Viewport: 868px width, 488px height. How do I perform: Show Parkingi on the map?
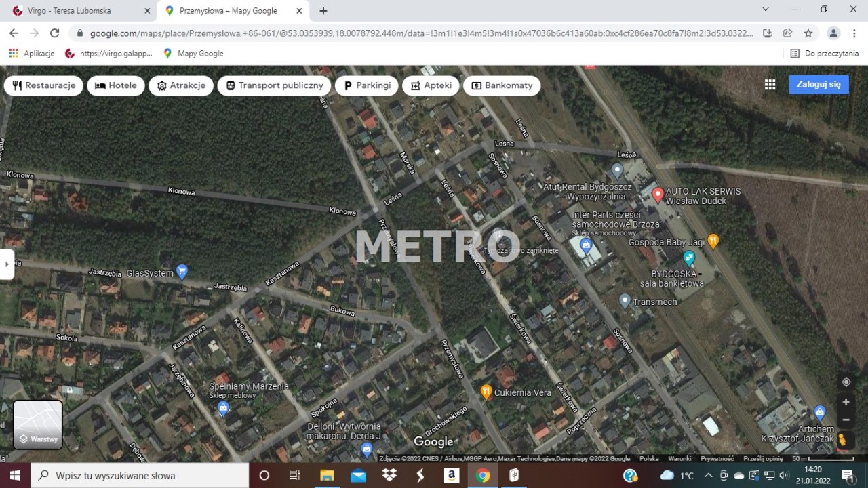[x=367, y=85]
